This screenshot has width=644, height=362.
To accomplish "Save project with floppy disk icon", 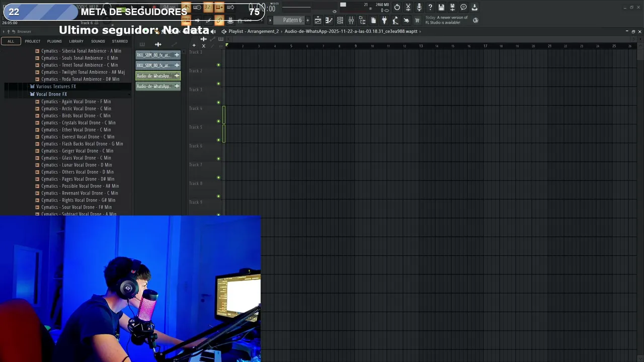I will pos(441,7).
